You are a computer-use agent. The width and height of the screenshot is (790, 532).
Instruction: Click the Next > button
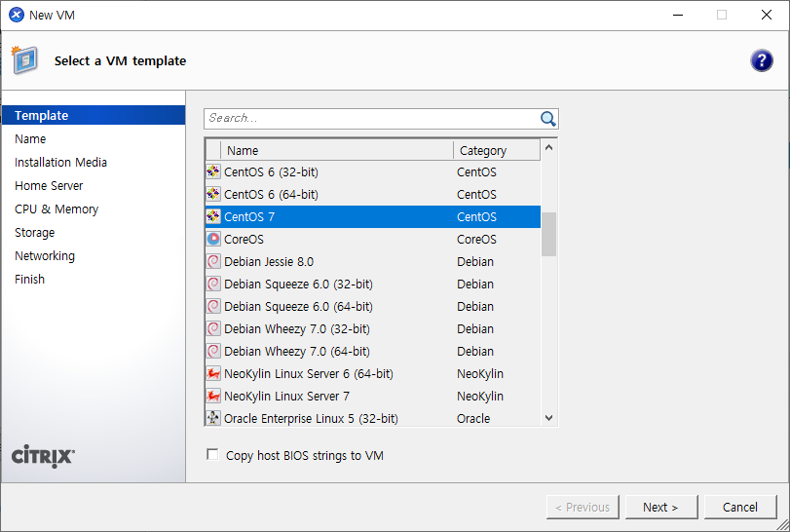(661, 507)
